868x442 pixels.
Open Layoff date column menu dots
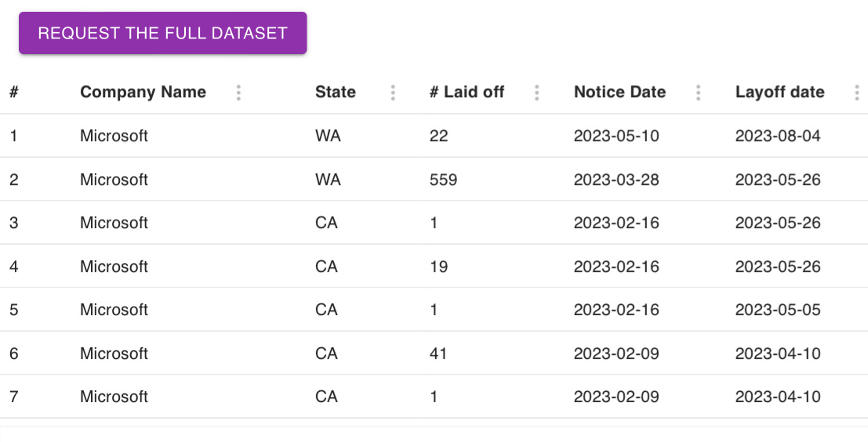click(x=857, y=92)
